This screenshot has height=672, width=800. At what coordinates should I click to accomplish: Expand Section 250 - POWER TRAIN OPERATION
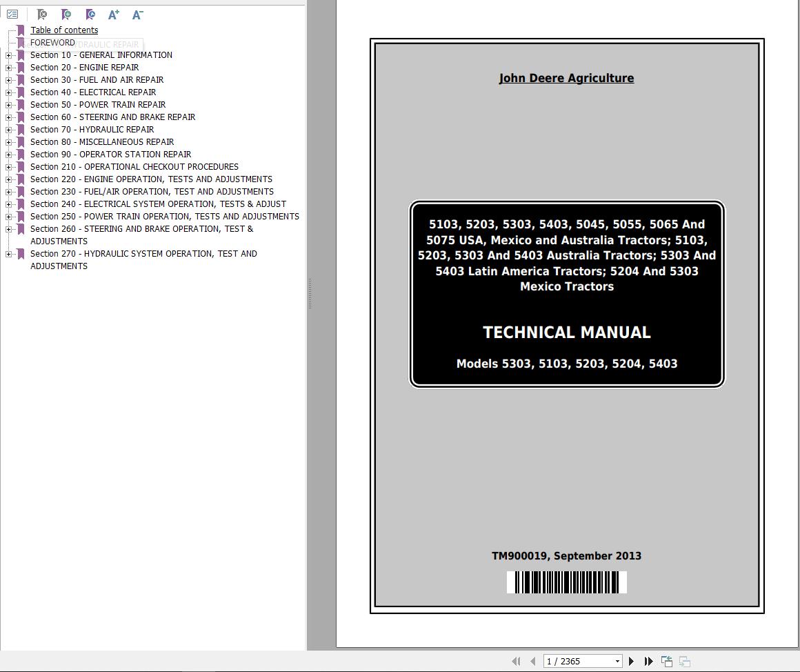8,217
